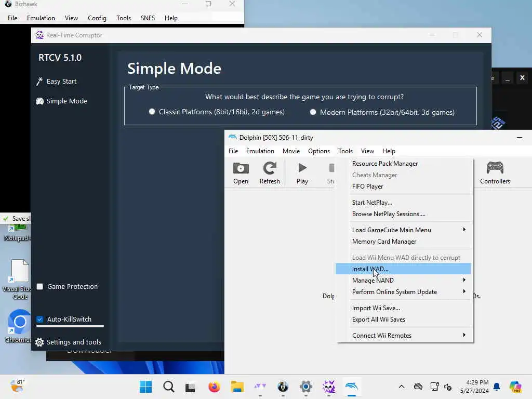
Task: Open Memory Card Manager entry
Action: 404,242
